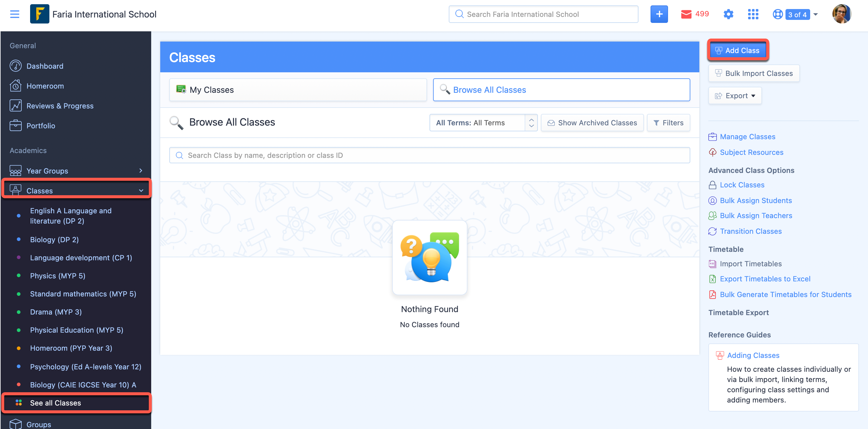Open Export Timetables to Excel link
Image resolution: width=868 pixels, height=429 pixels.
[765, 279]
